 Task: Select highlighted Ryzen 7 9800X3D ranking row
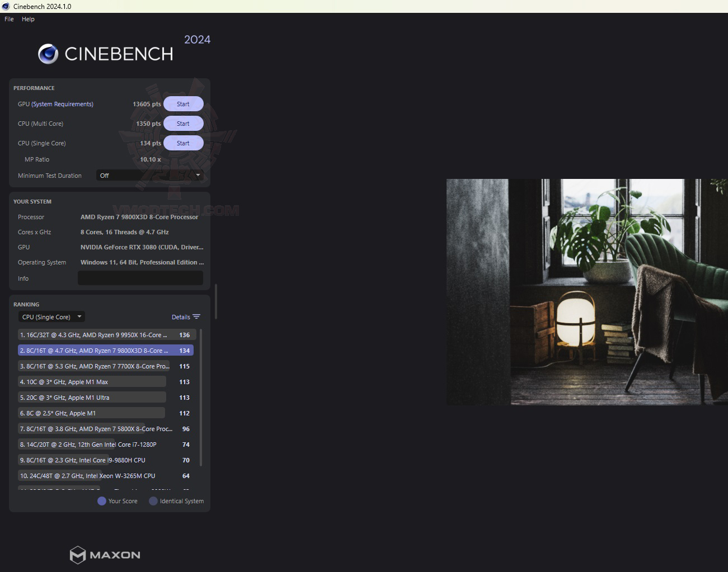[106, 351]
